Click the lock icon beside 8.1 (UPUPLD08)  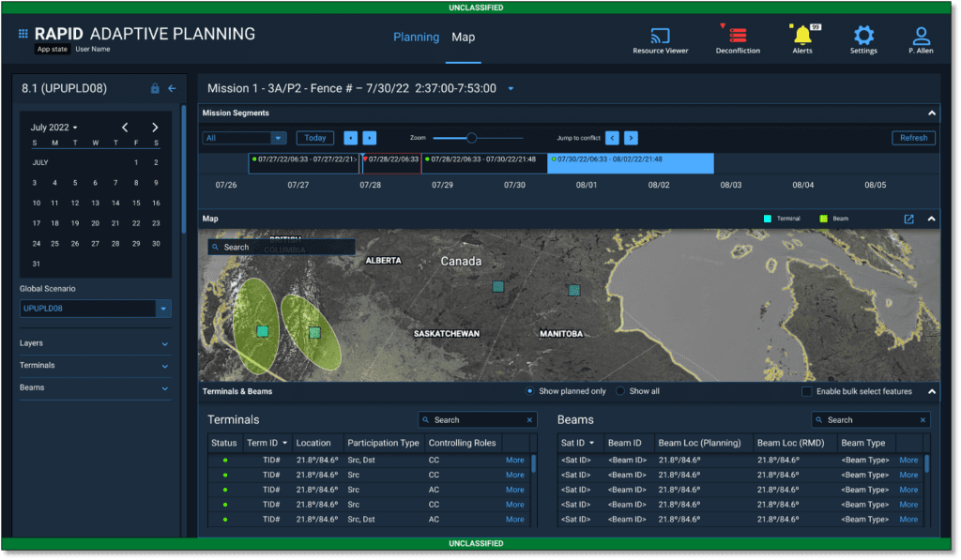155,88
